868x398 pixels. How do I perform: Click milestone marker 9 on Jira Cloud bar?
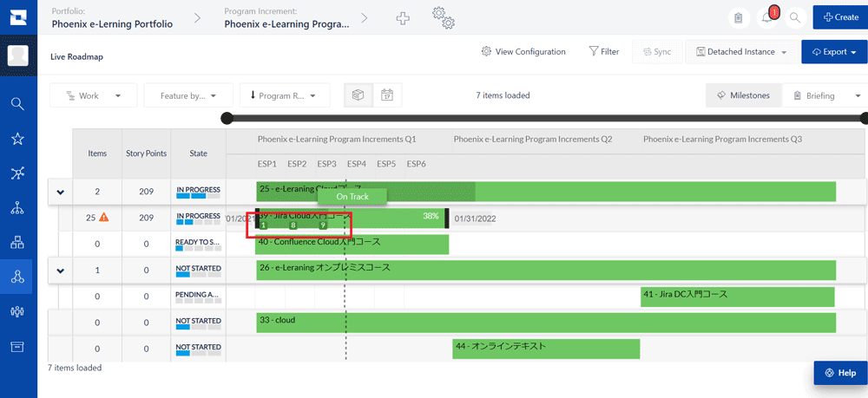click(x=323, y=225)
